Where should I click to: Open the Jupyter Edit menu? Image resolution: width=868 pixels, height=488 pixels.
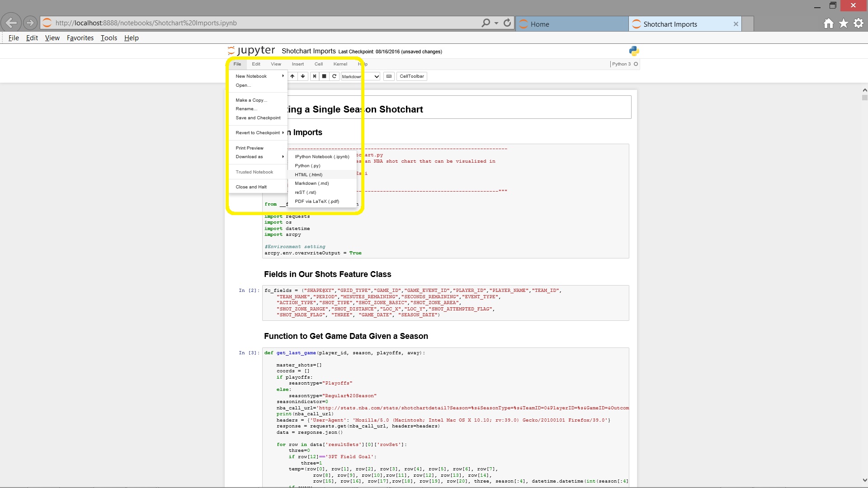click(x=256, y=64)
